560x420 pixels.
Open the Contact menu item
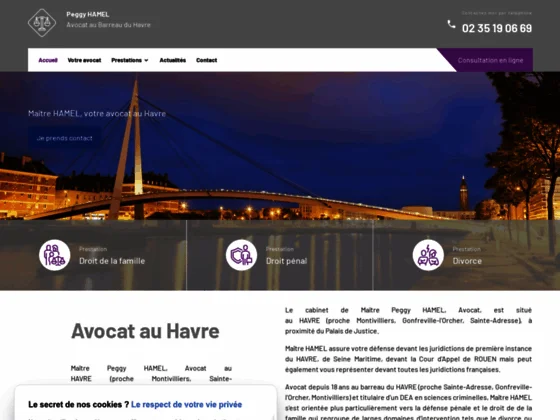point(206,60)
